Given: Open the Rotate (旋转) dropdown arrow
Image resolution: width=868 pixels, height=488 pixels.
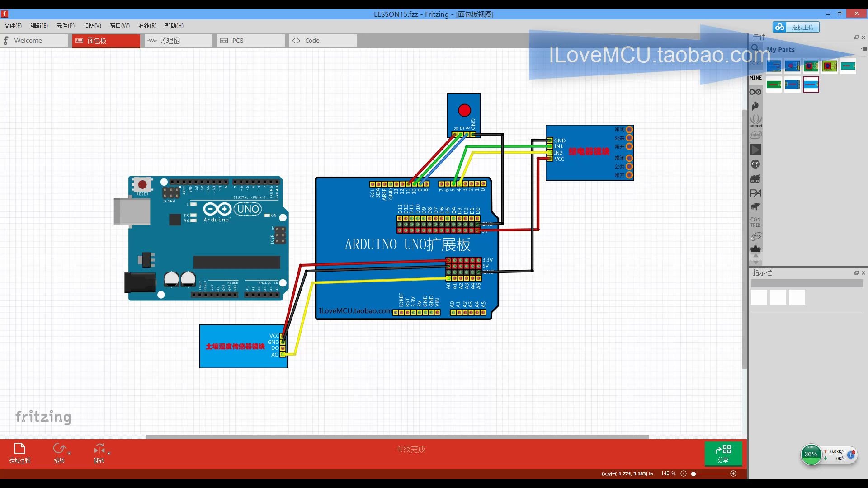Looking at the screenshot, I should click(69, 453).
